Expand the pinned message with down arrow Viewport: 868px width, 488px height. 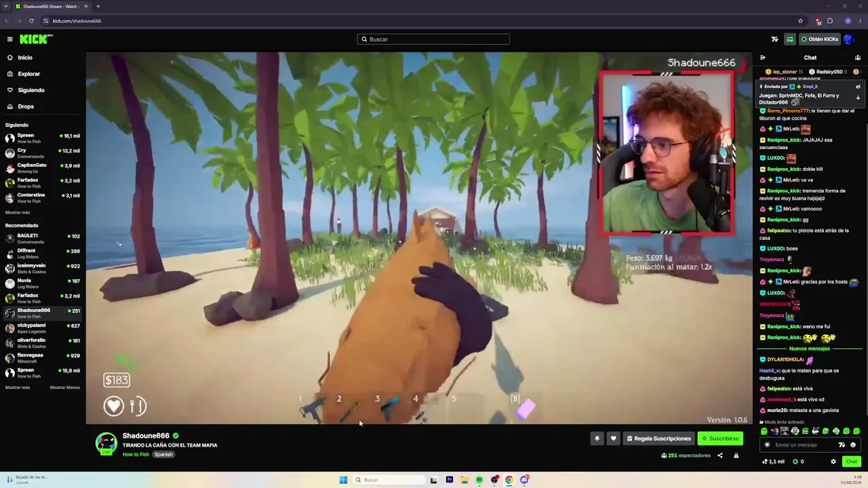[x=858, y=98]
